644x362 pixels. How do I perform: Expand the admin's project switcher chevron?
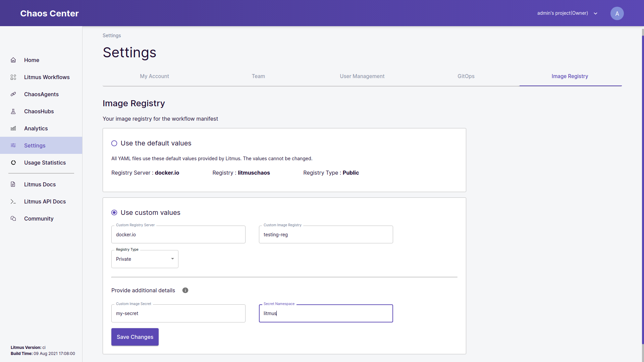pyautogui.click(x=596, y=13)
